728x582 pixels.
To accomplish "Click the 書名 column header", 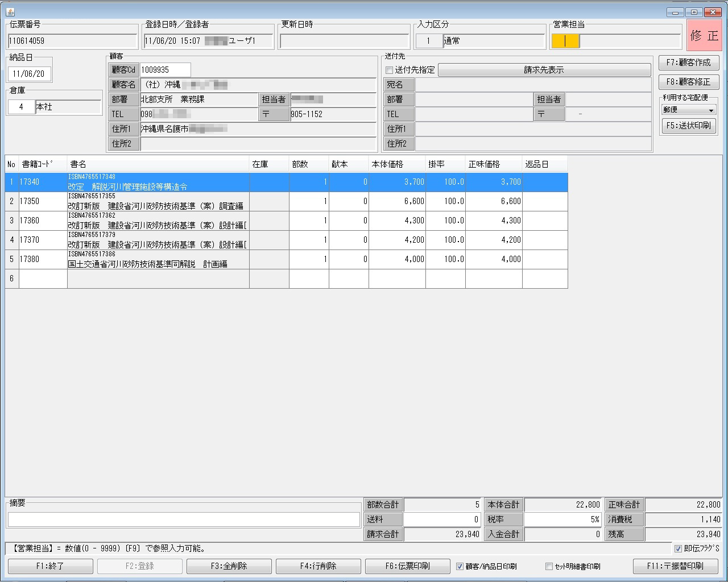I will point(158,164).
